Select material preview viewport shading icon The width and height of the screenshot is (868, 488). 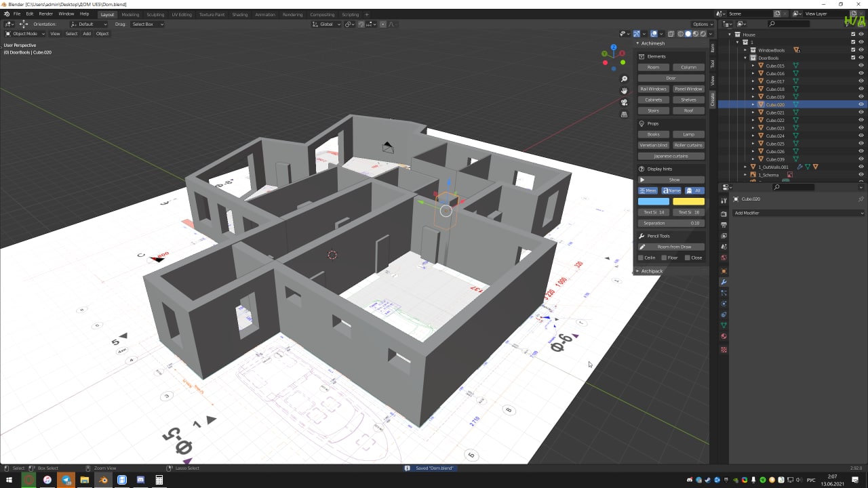[696, 34]
